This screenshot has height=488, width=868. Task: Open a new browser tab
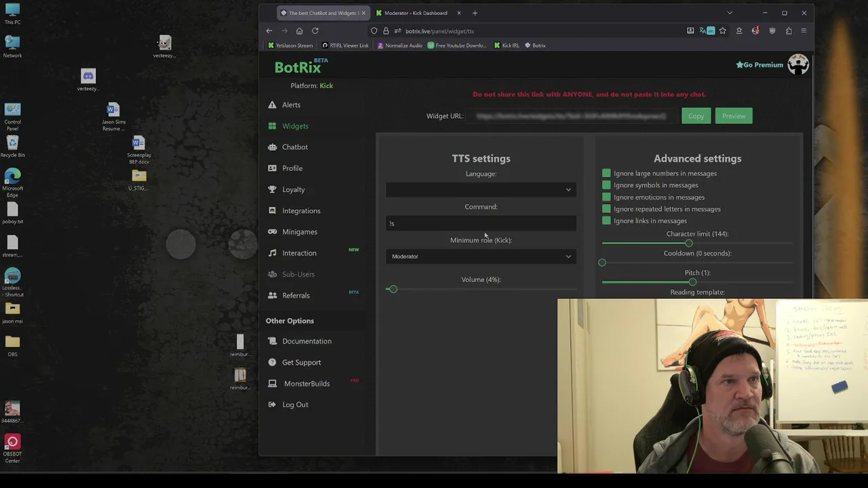[x=475, y=13]
